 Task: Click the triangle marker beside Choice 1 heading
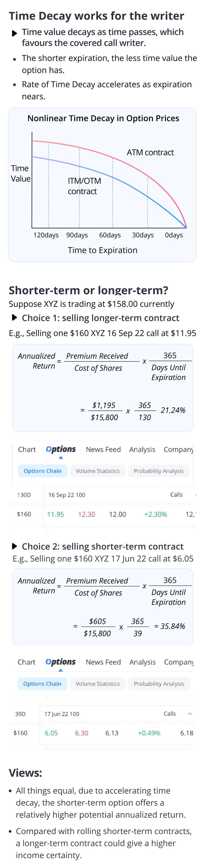click(14, 317)
